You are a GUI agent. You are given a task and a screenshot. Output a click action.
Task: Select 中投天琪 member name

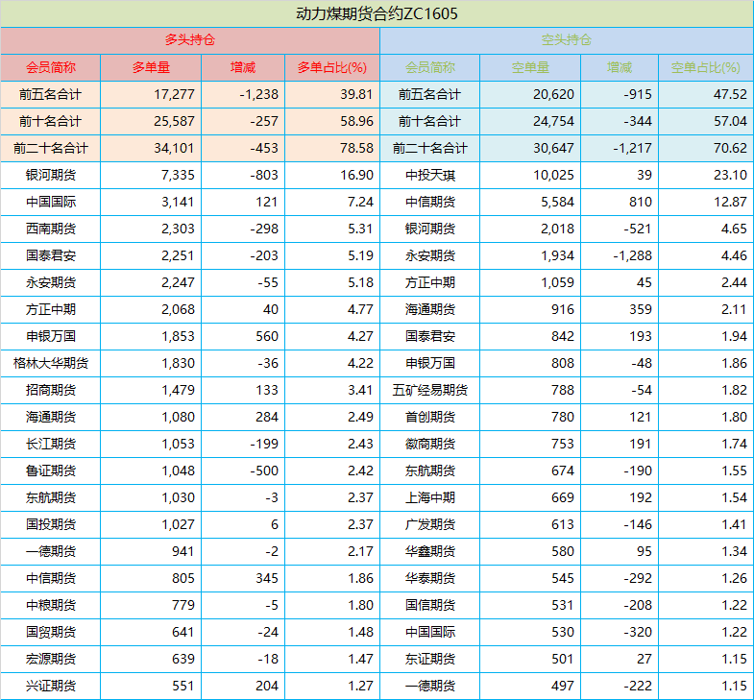click(x=430, y=175)
